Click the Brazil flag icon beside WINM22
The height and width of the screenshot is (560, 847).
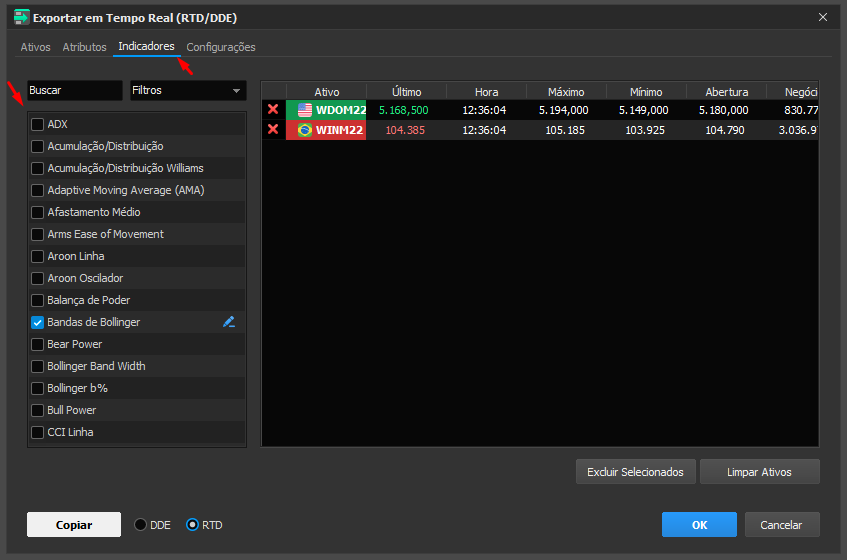[x=305, y=130]
